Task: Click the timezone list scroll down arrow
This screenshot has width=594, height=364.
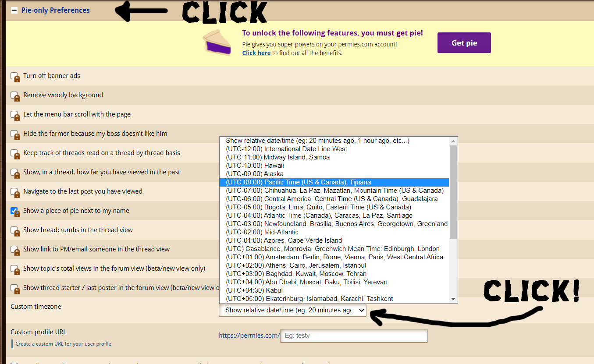Action: tap(453, 299)
